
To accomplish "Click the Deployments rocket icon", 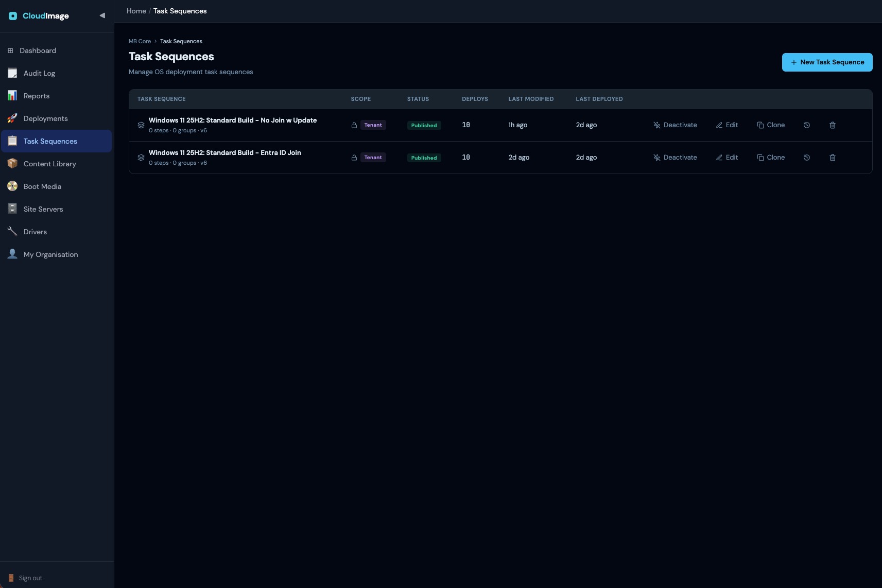I will point(12,118).
